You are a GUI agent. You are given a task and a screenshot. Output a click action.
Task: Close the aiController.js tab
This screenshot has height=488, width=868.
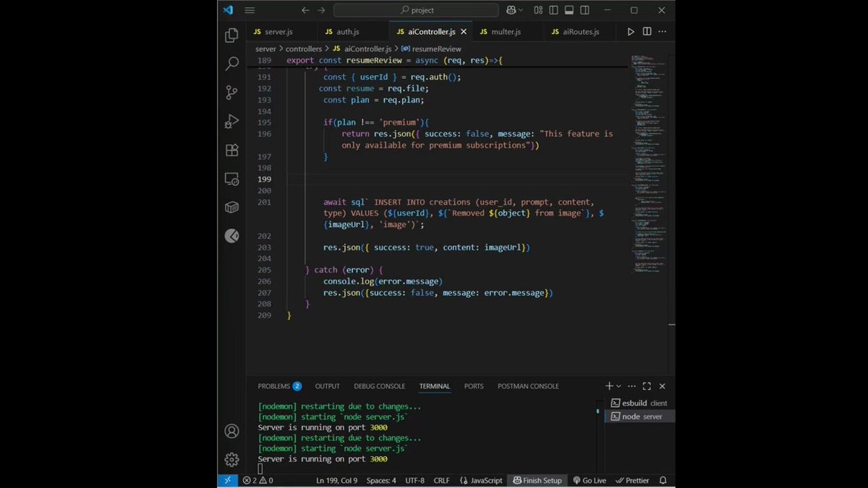[464, 32]
